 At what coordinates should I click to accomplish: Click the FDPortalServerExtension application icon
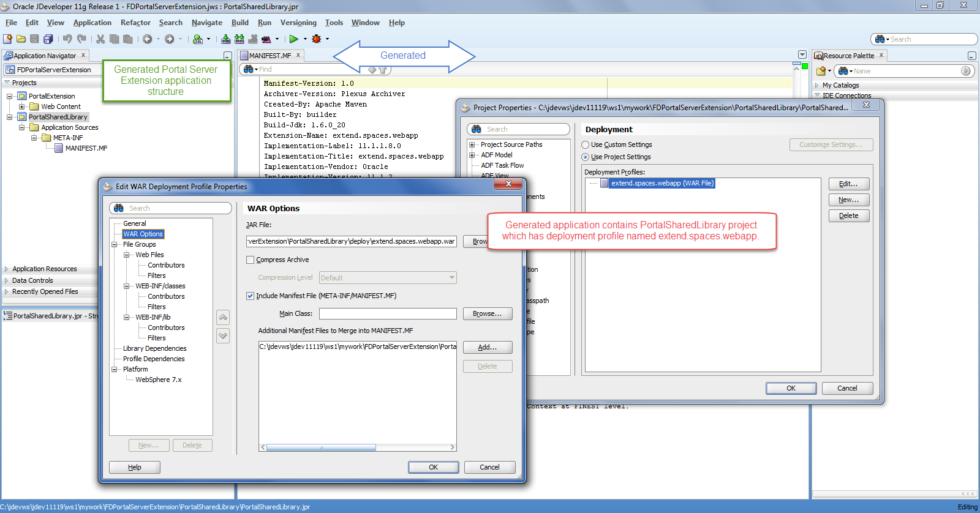click(x=10, y=70)
